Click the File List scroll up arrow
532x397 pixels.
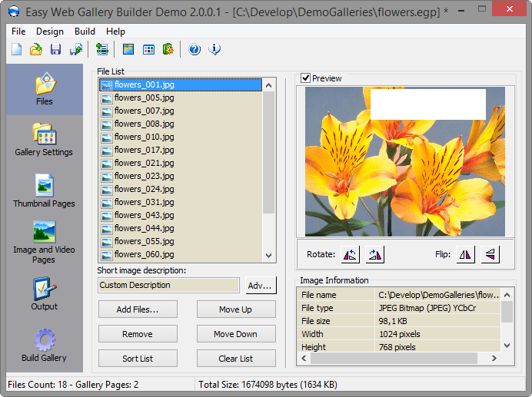269,85
